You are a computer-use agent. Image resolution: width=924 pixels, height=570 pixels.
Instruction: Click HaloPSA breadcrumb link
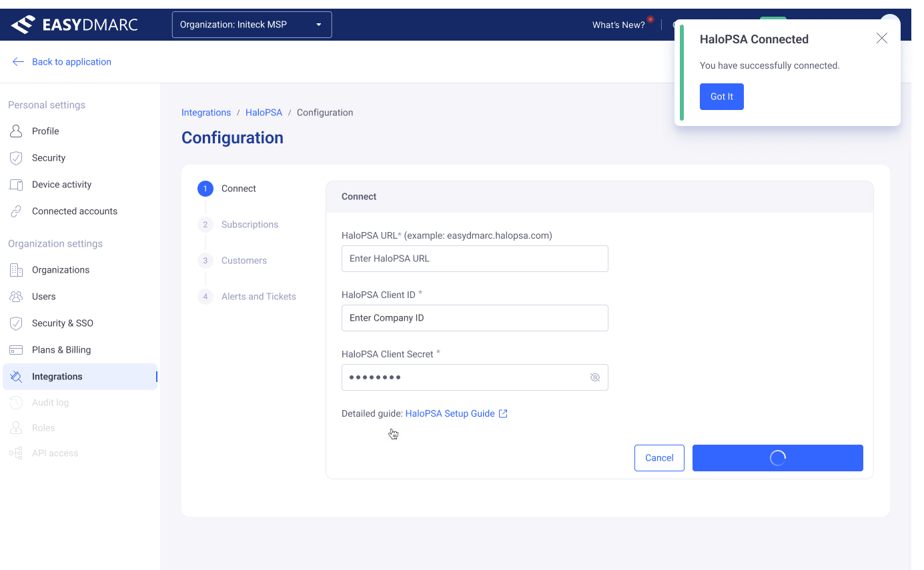click(x=264, y=113)
